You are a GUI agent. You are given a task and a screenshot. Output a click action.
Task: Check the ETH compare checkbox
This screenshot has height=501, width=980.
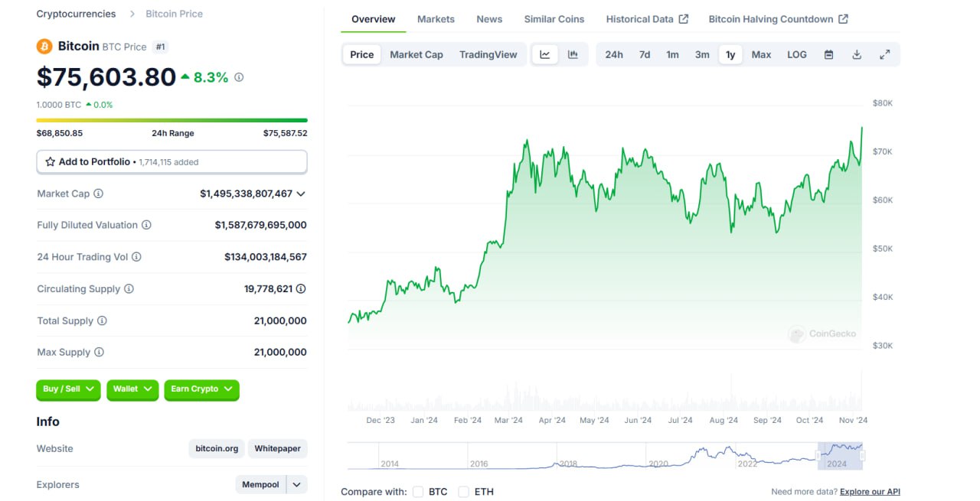pyautogui.click(x=463, y=492)
